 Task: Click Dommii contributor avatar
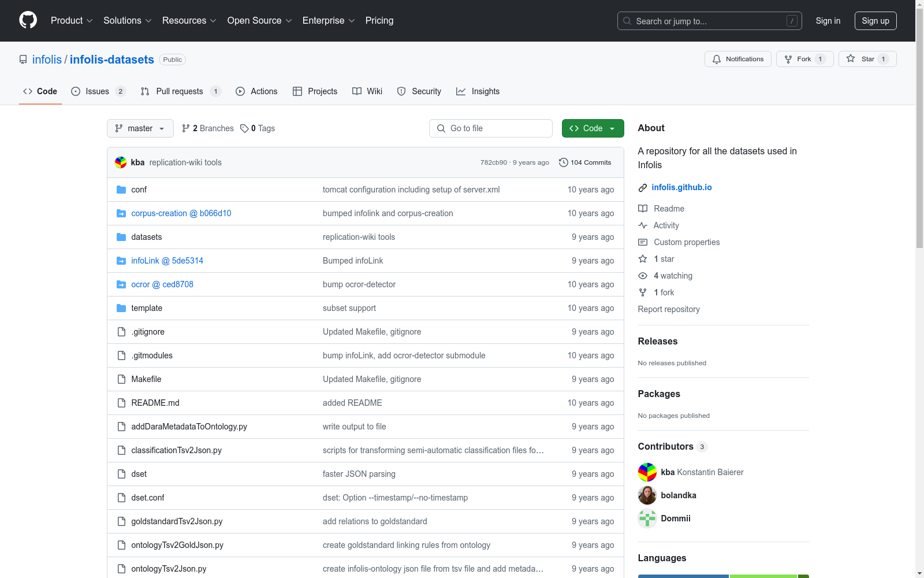[647, 518]
